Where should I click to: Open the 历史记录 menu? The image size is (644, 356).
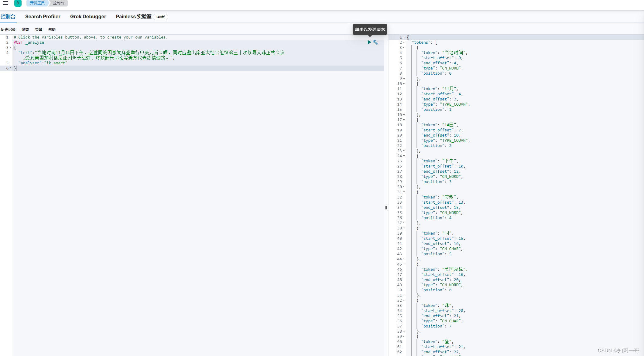point(9,29)
